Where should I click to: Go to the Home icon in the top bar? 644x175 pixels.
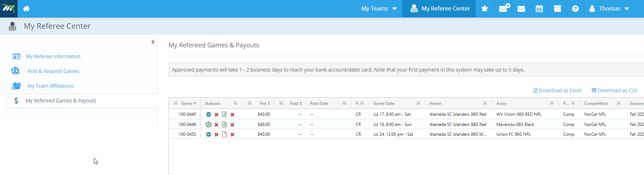[x=26, y=8]
